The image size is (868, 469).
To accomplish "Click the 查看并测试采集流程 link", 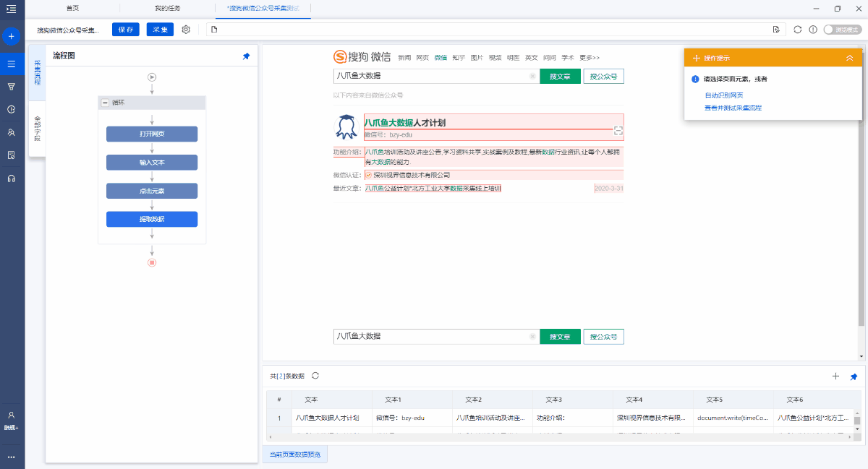I will [x=733, y=108].
